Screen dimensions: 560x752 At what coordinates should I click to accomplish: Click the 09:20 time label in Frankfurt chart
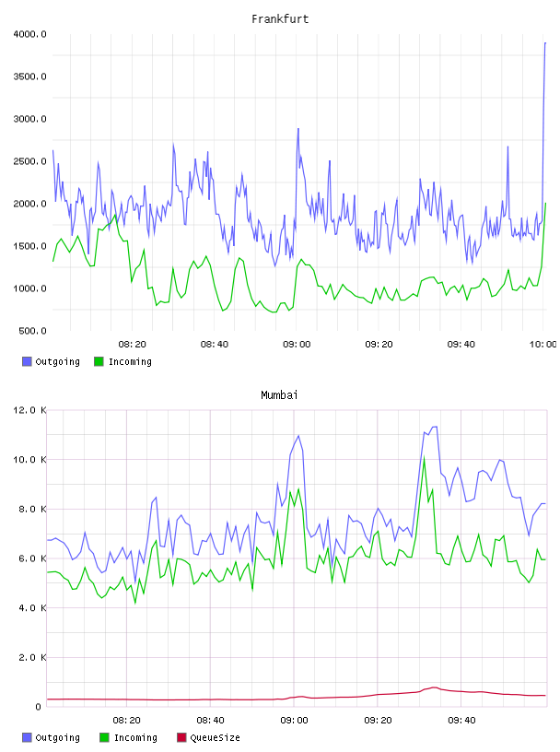[x=379, y=345]
